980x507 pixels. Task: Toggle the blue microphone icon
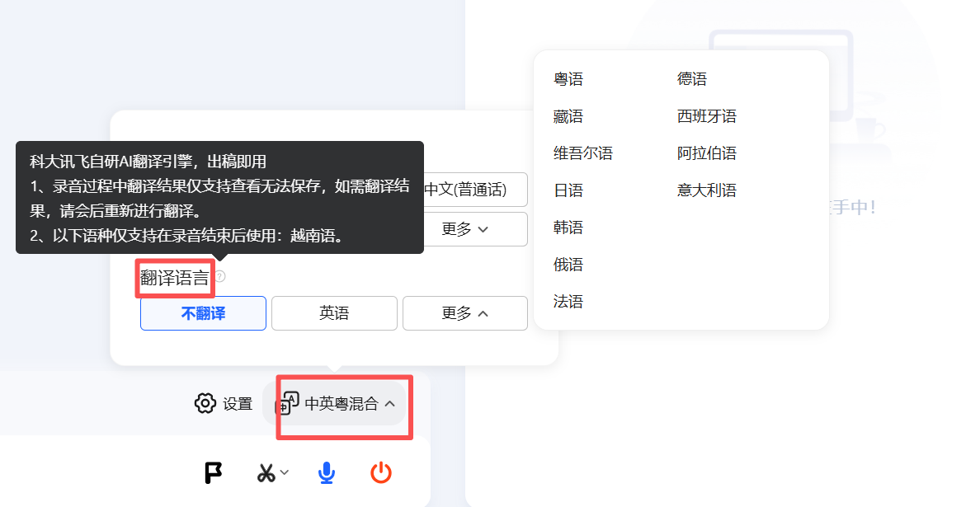[327, 472]
